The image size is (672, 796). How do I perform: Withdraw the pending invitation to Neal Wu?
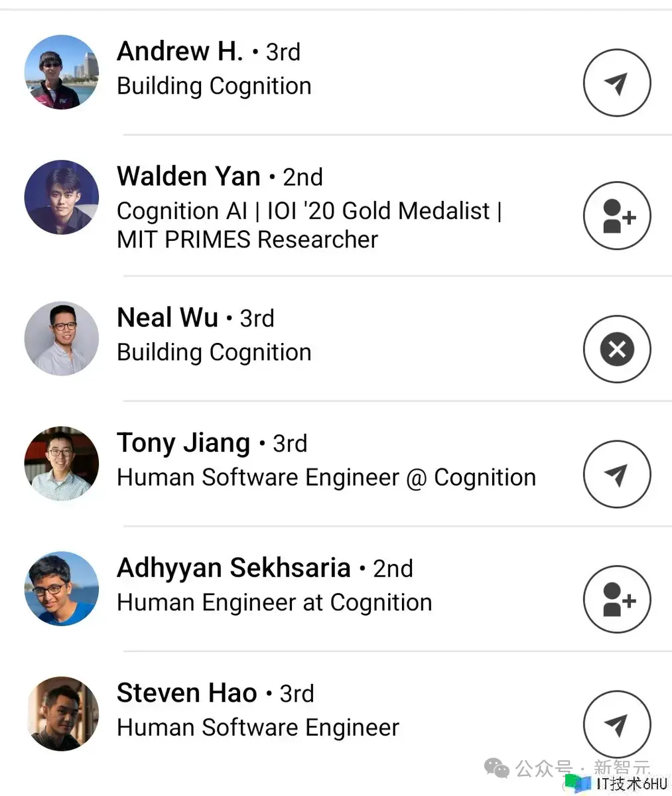(x=616, y=349)
